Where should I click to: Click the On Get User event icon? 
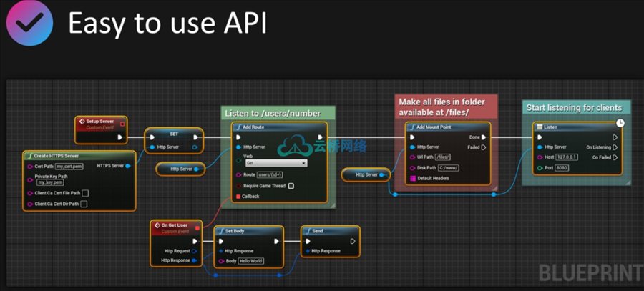click(x=157, y=225)
